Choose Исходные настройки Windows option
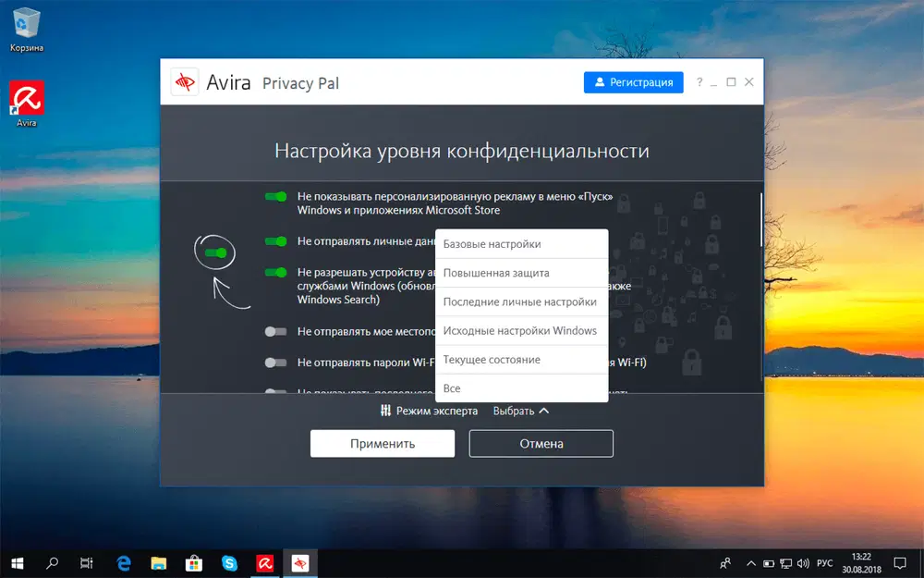Viewport: 924px width, 578px height. [520, 330]
